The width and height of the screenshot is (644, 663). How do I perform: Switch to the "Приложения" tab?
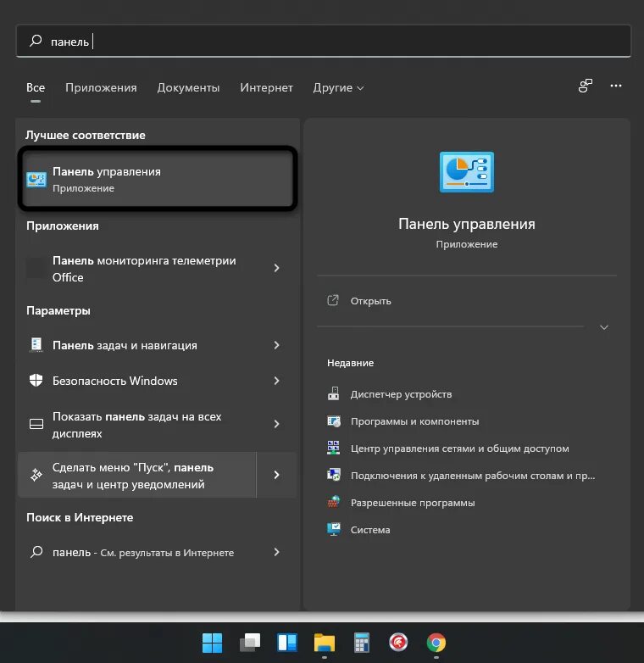pyautogui.click(x=101, y=88)
